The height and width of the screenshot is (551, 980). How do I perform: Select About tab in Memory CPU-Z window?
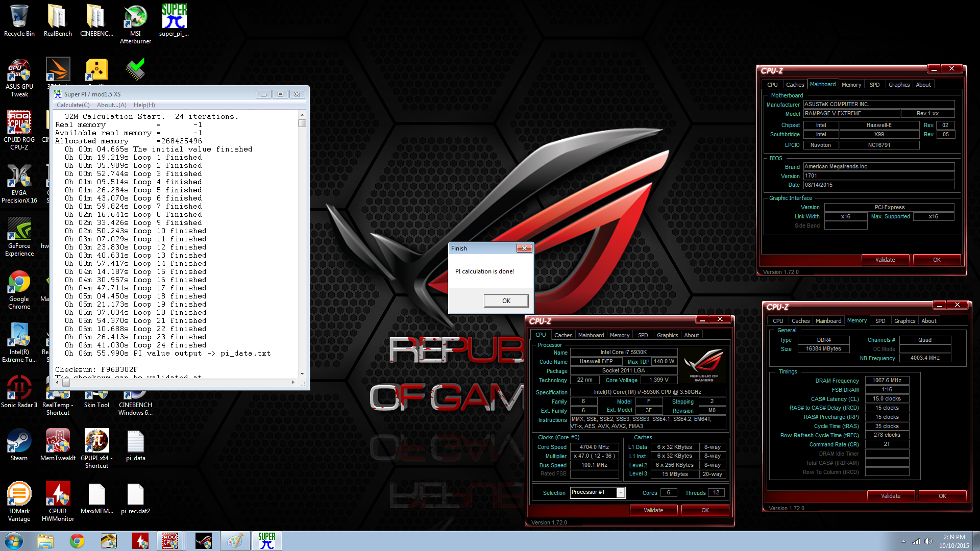click(x=928, y=321)
